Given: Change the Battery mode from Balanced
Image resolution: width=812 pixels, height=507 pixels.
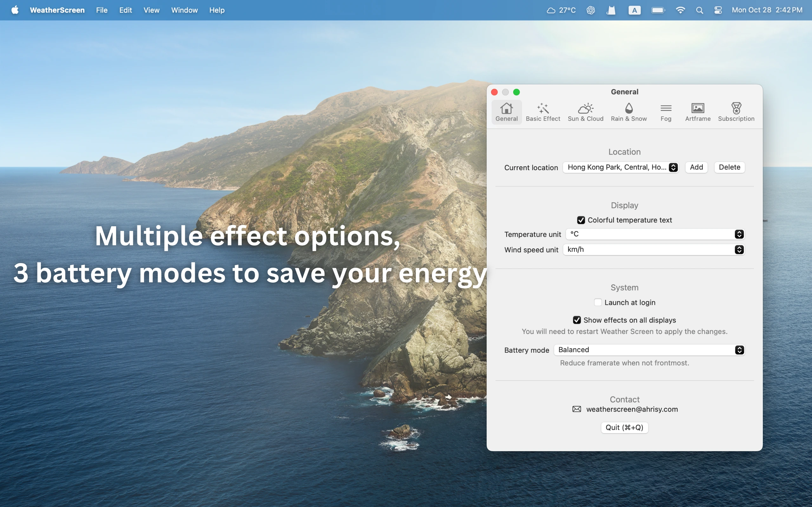Looking at the screenshot, I should point(649,350).
